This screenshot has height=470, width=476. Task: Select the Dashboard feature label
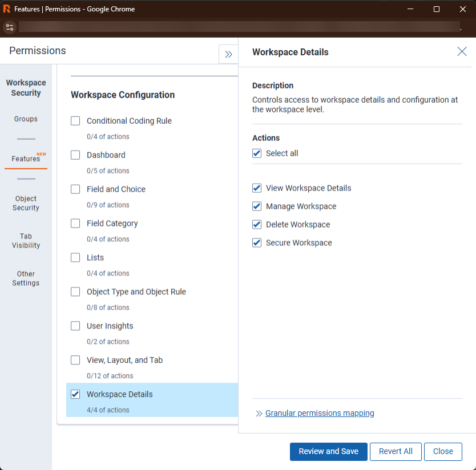(x=106, y=155)
